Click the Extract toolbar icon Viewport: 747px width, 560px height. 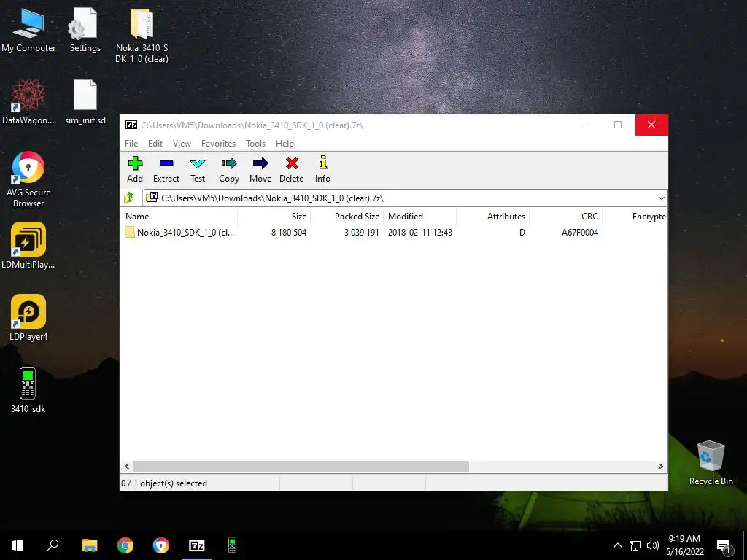[x=166, y=169]
